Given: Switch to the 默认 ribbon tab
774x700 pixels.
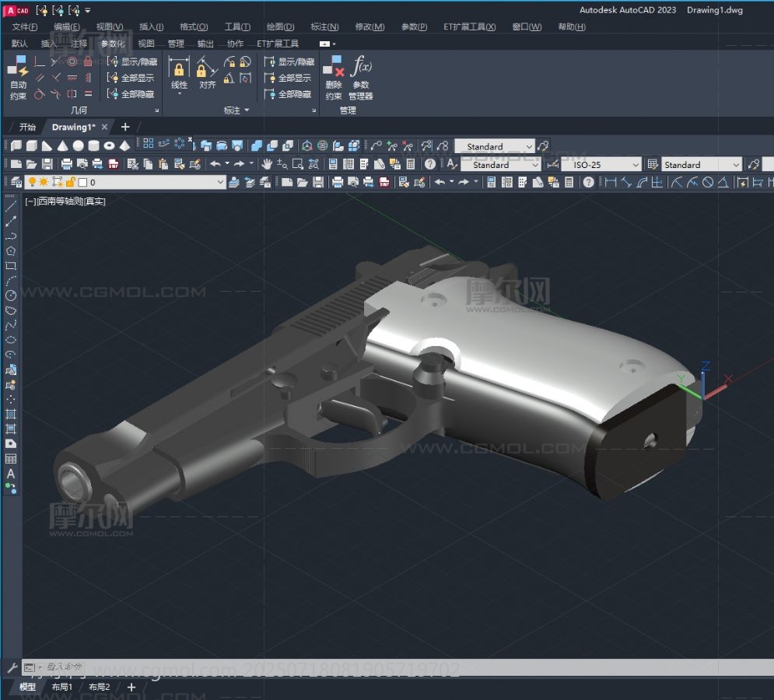Looking at the screenshot, I should [x=19, y=44].
